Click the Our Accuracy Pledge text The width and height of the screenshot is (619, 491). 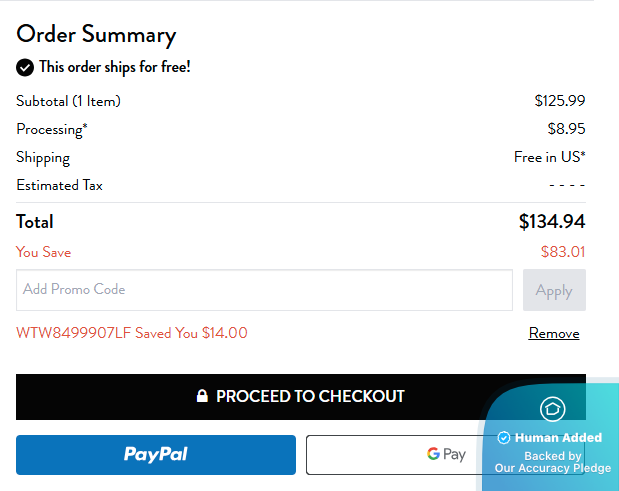pos(552,468)
